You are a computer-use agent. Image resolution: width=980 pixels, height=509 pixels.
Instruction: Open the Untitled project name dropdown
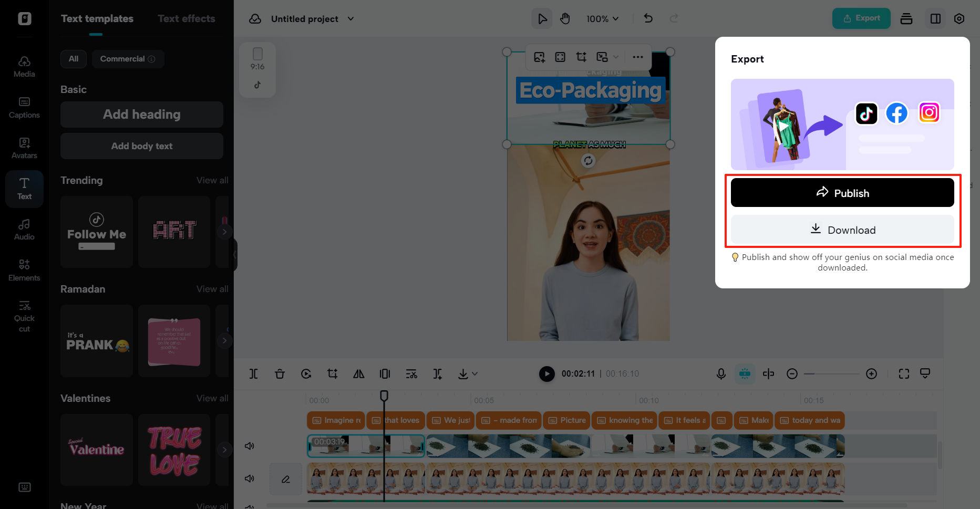coord(350,18)
